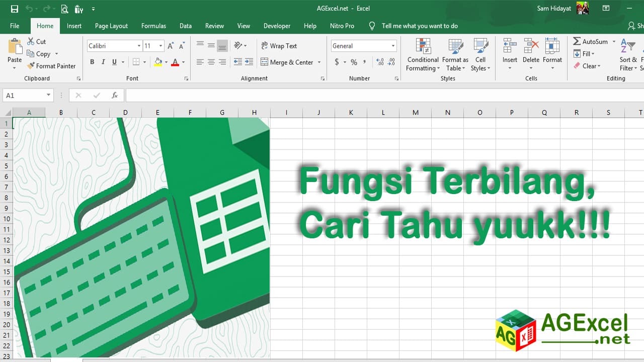
Task: Toggle Merge & Center
Action: click(287, 62)
